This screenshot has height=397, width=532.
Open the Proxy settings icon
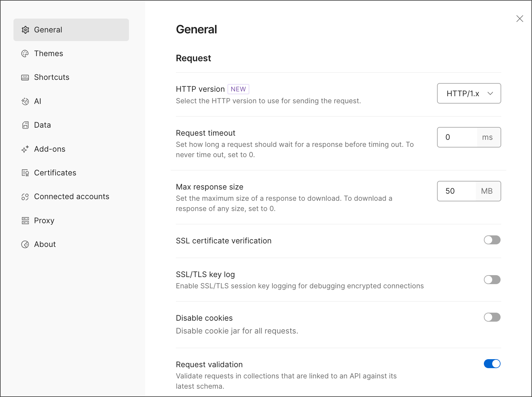click(25, 220)
